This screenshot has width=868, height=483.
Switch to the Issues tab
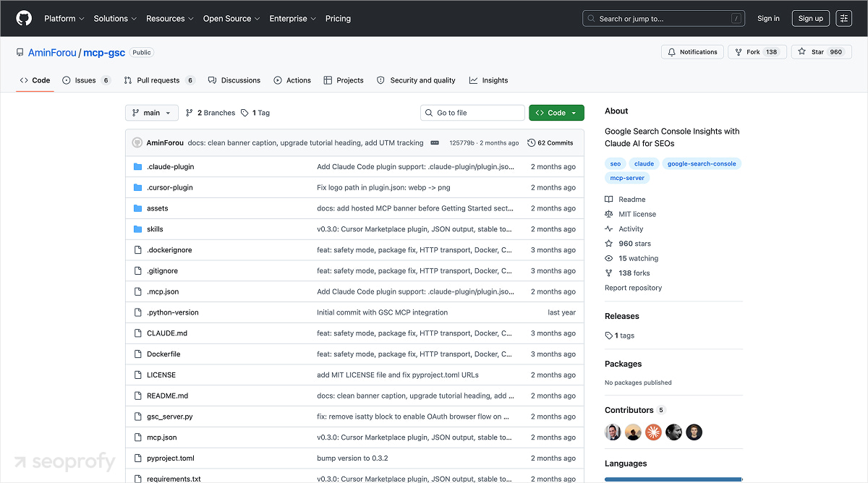(86, 80)
